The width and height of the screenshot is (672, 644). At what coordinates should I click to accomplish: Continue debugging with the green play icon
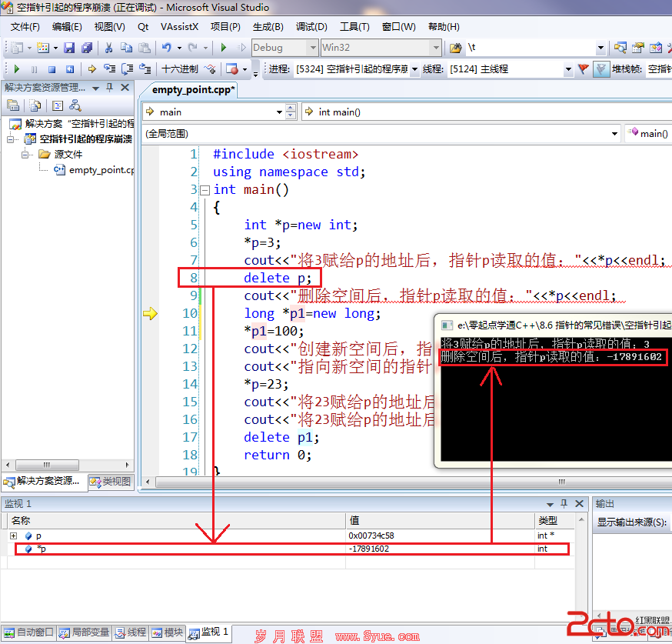click(17, 69)
